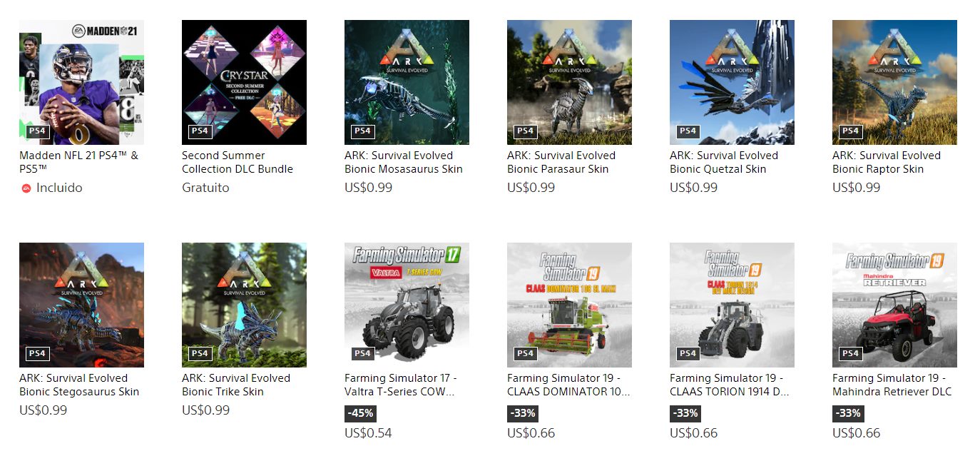
Task: Click the -45% discount badge
Action: tap(360, 413)
